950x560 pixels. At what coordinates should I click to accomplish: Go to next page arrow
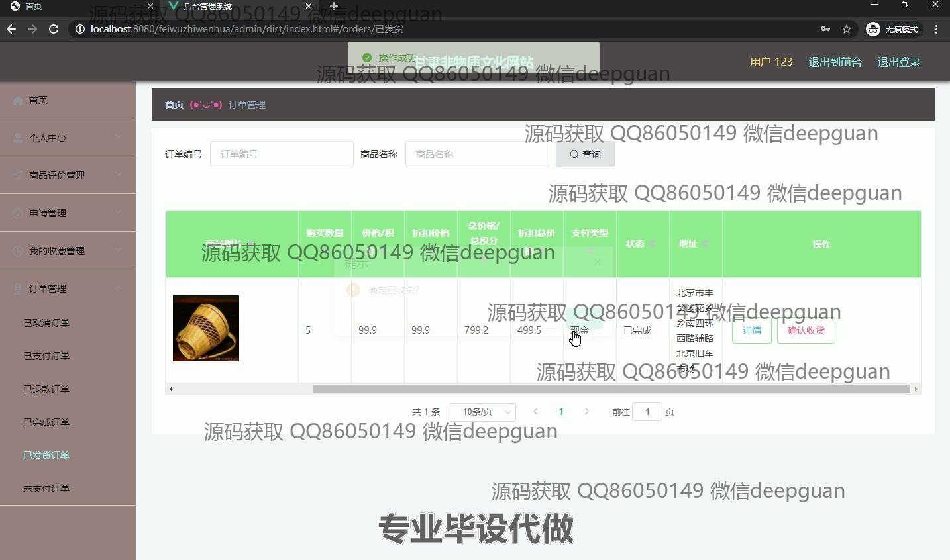point(586,412)
